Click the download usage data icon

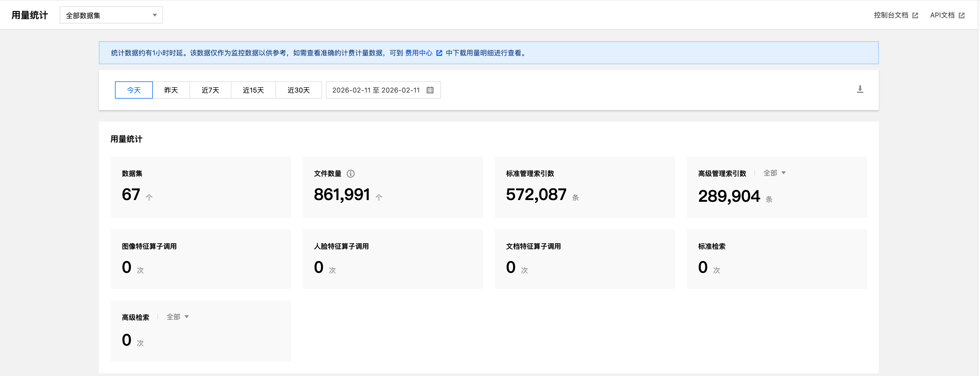coord(860,89)
